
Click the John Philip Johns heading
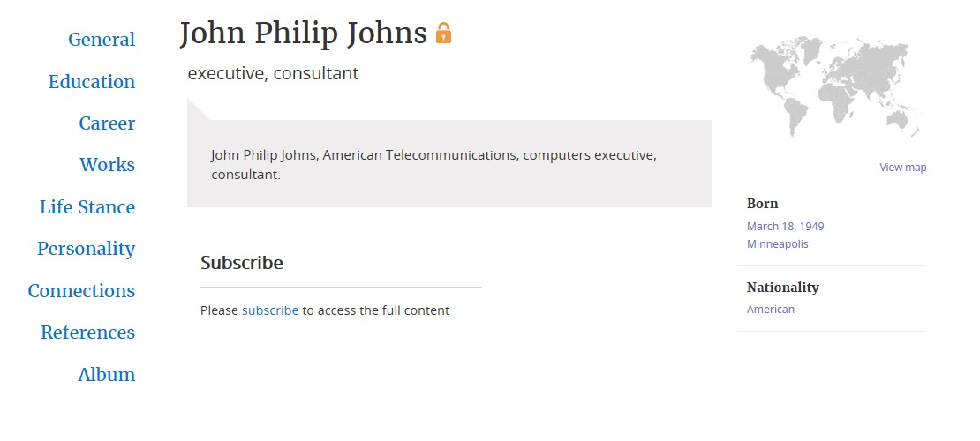pyautogui.click(x=303, y=33)
